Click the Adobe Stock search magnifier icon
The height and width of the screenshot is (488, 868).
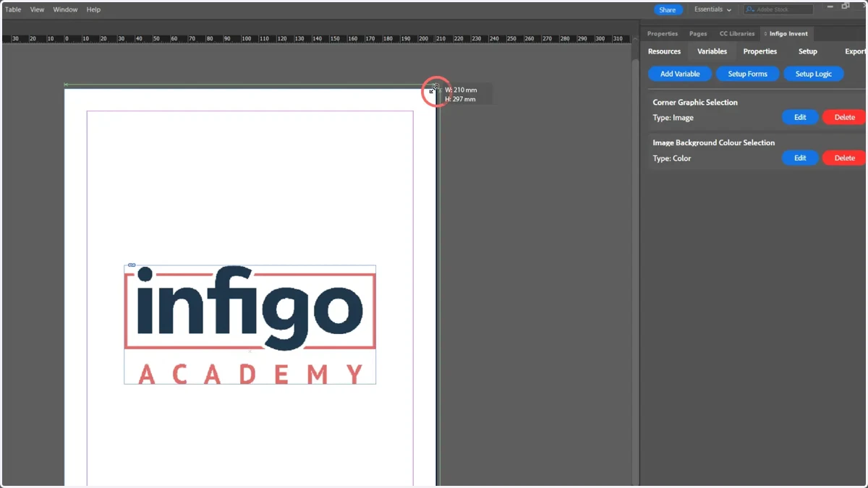[750, 9]
